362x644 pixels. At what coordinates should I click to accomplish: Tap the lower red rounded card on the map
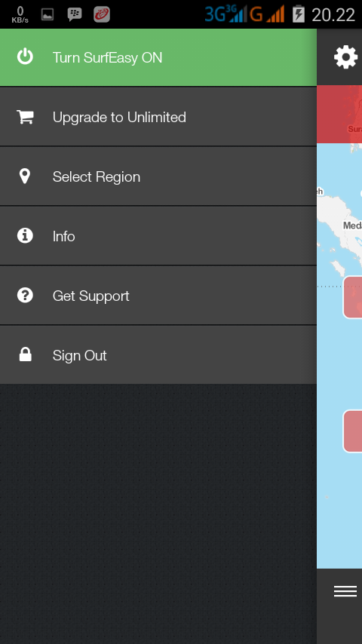(352, 431)
